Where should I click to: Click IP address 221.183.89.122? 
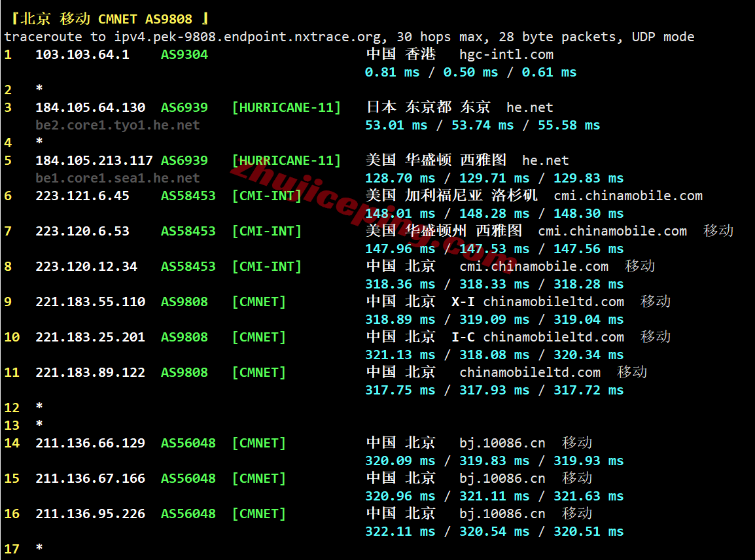coord(90,372)
